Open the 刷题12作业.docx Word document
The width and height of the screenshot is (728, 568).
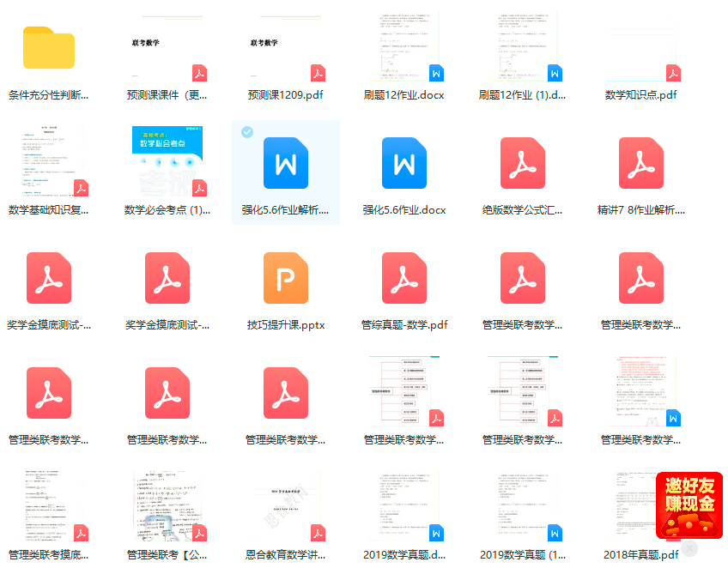click(404, 49)
